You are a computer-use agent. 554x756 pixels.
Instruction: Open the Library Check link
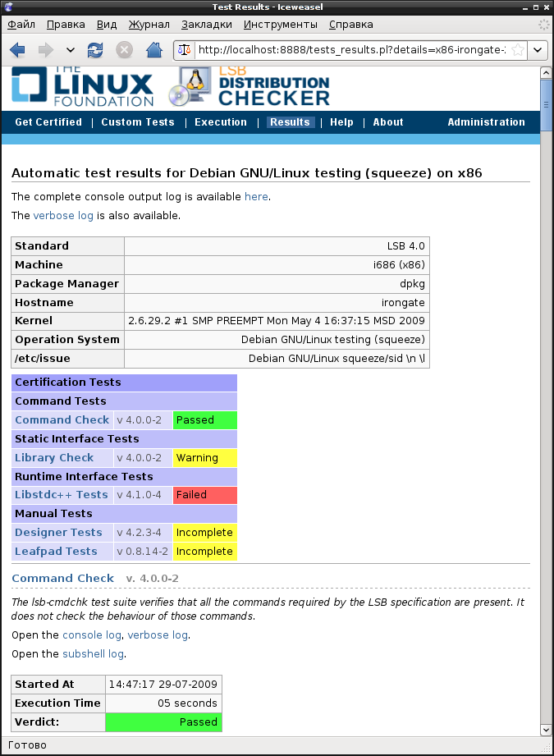[54, 457]
